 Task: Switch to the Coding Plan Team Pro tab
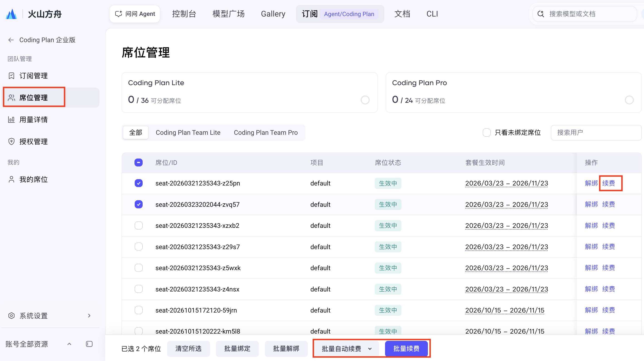pos(266,132)
